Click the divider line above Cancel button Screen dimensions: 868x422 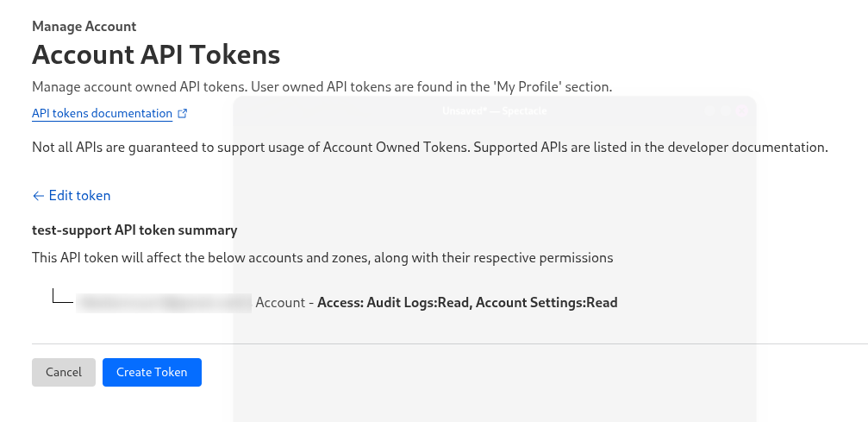pyautogui.click(x=449, y=343)
